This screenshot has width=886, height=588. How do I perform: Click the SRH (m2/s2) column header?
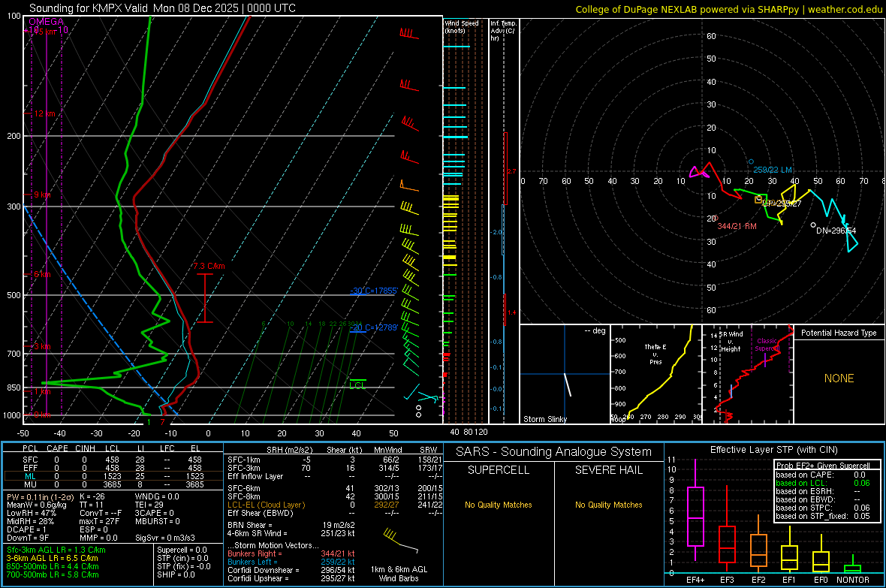(289, 450)
